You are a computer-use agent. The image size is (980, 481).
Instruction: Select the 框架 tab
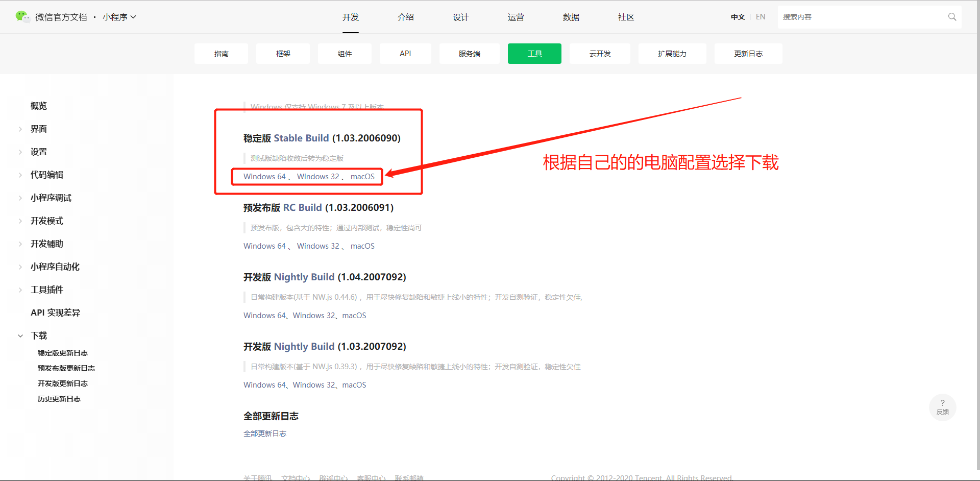[x=283, y=54]
